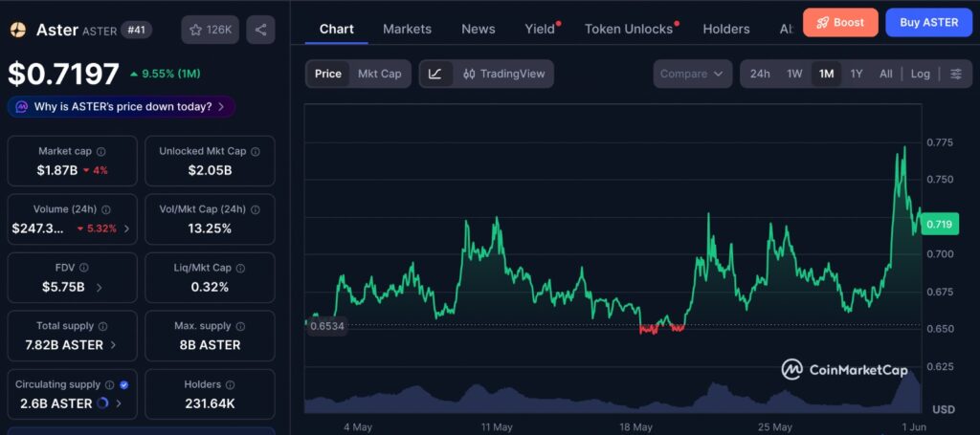
Task: Click the Market cap info icon
Action: pos(101,152)
